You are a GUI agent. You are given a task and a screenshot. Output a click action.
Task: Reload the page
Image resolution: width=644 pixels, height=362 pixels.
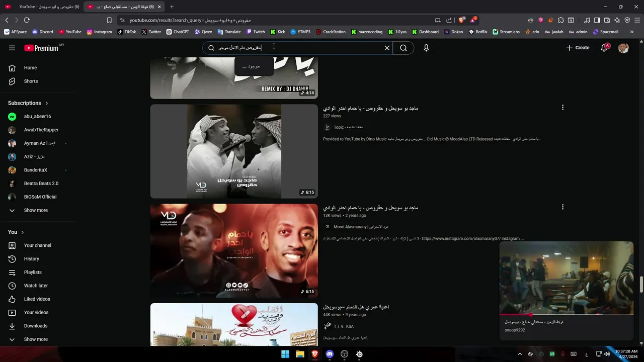point(27,20)
